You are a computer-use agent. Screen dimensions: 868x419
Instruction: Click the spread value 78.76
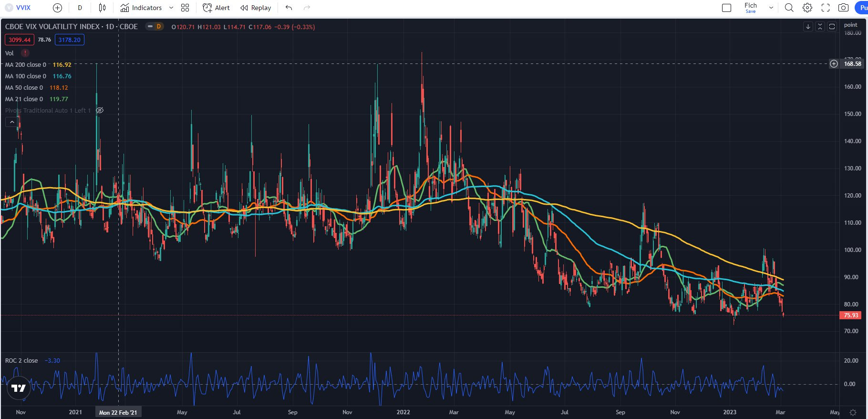click(44, 40)
